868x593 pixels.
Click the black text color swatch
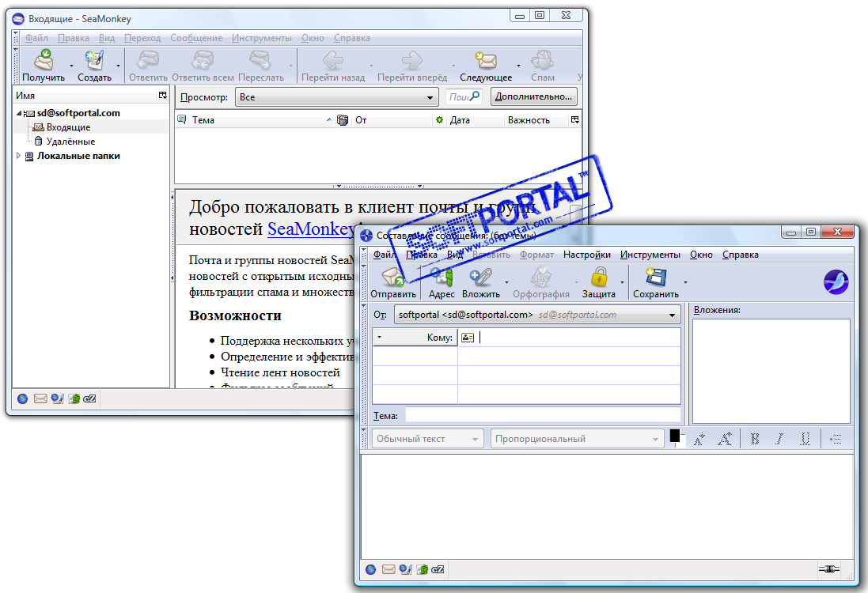pos(675,436)
